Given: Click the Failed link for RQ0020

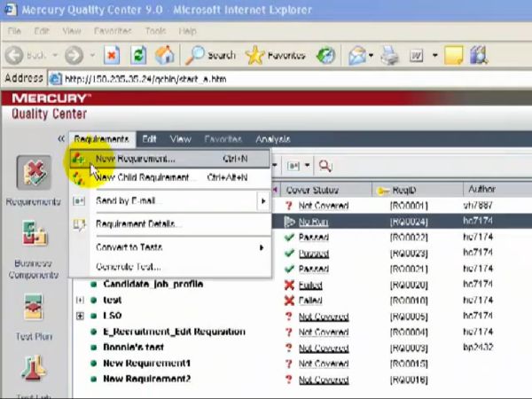Looking at the screenshot, I should pyautogui.click(x=310, y=285).
